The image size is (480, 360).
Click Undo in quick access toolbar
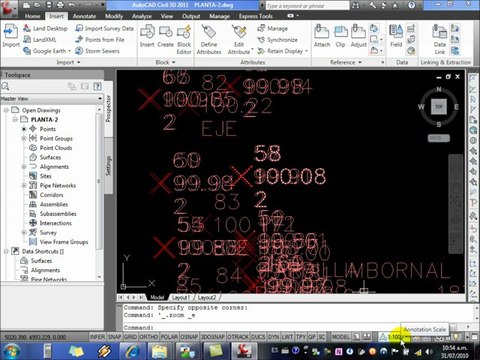(71, 5)
